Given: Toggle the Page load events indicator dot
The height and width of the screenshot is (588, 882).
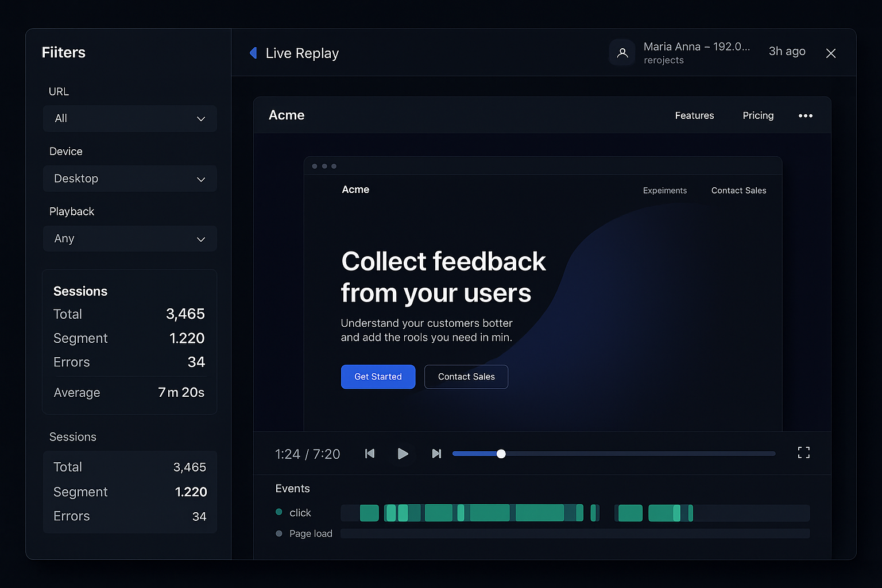Looking at the screenshot, I should click(279, 533).
